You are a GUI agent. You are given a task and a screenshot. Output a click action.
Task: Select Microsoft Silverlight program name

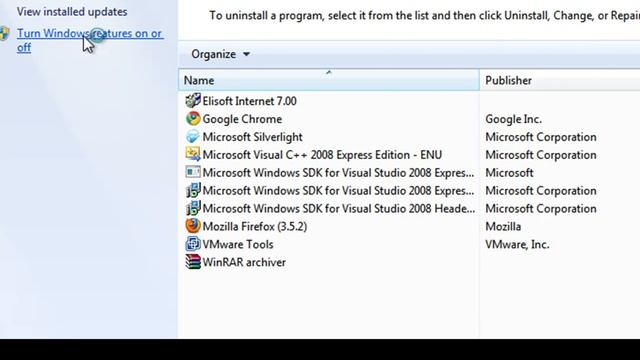253,137
